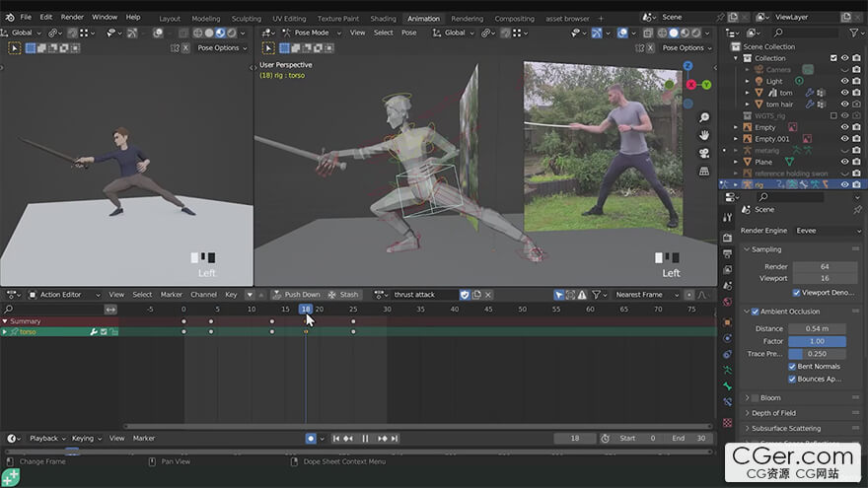Screen dimensions: 868x488
Task: Switch to the Compositing workspace tab
Action: click(x=514, y=18)
